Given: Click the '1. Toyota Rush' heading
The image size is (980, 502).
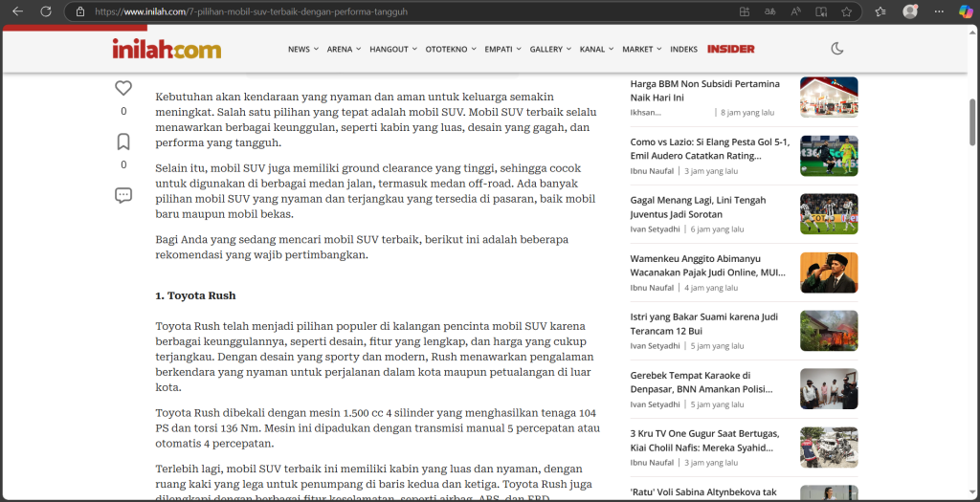Looking at the screenshot, I should point(195,295).
